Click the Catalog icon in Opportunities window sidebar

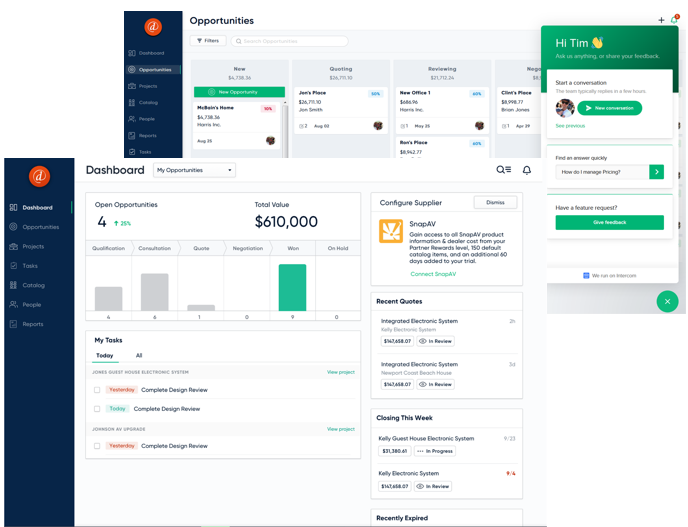coord(132,102)
